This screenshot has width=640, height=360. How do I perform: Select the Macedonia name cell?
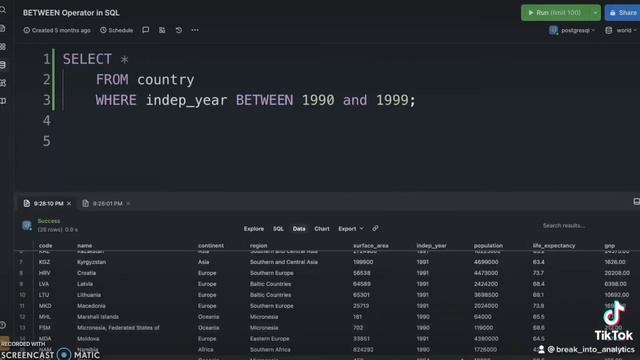point(91,306)
